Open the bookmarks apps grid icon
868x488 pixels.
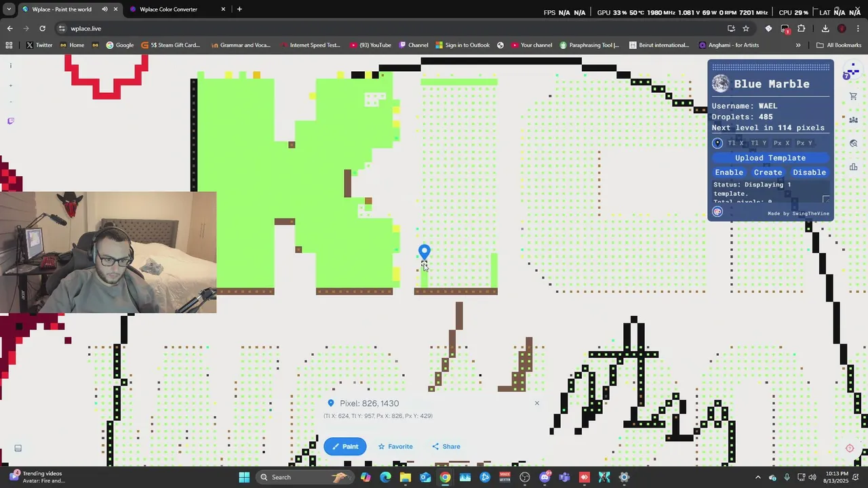point(9,45)
